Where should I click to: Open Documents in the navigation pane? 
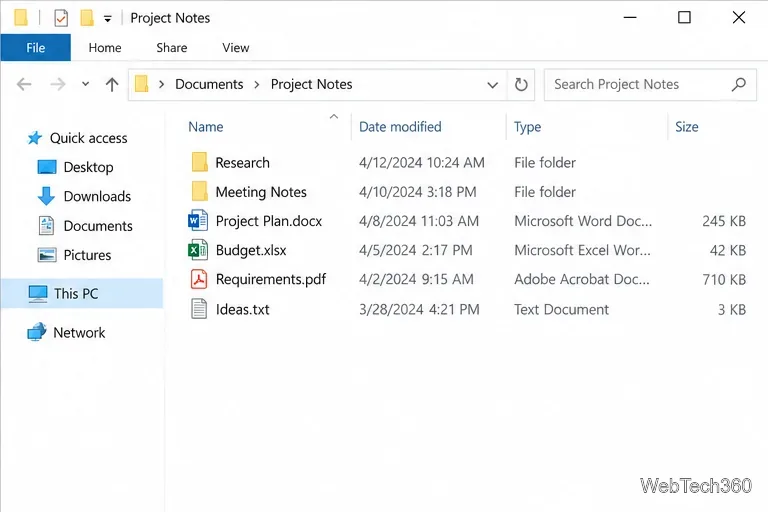[98, 226]
